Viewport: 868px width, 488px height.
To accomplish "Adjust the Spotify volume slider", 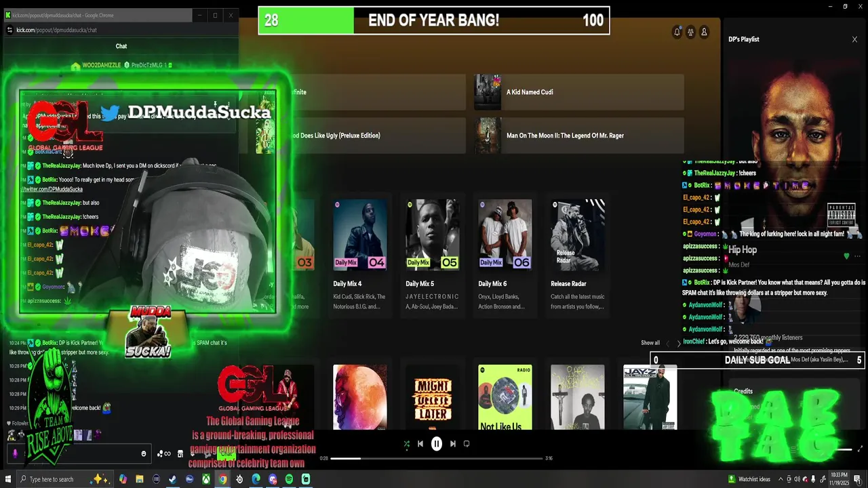I will 844,449.
